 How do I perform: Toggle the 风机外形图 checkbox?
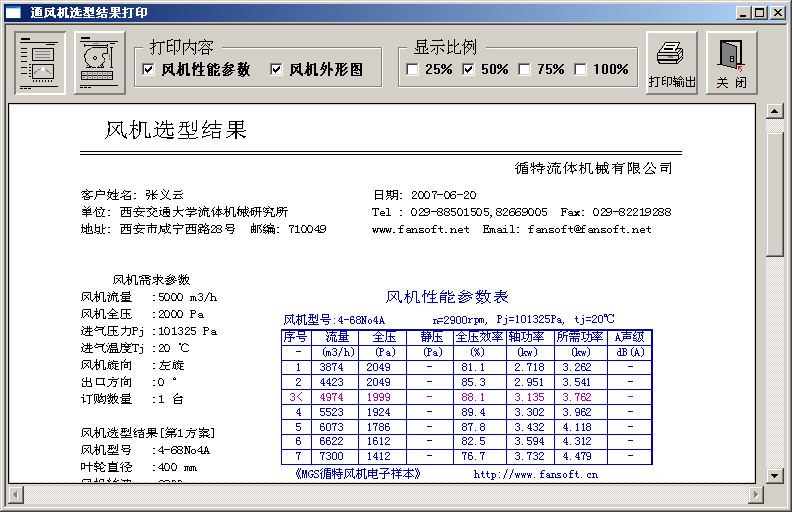pyautogui.click(x=277, y=70)
